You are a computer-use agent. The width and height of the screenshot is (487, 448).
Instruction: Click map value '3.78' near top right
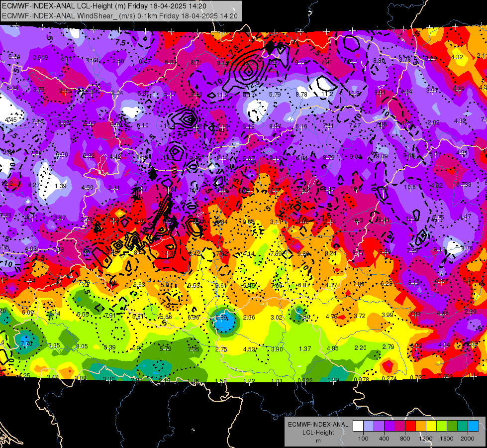pyautogui.click(x=405, y=59)
